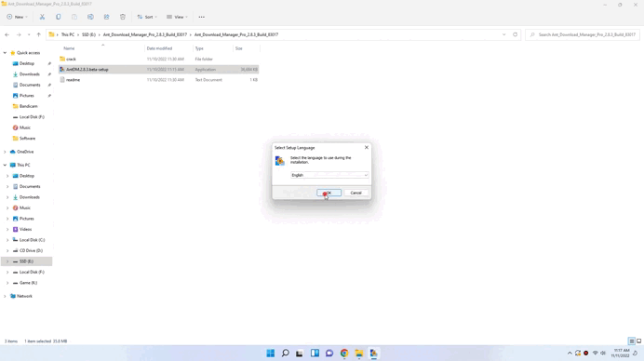Open Google Chrome from the taskbar
644x361 pixels.
coord(344,354)
